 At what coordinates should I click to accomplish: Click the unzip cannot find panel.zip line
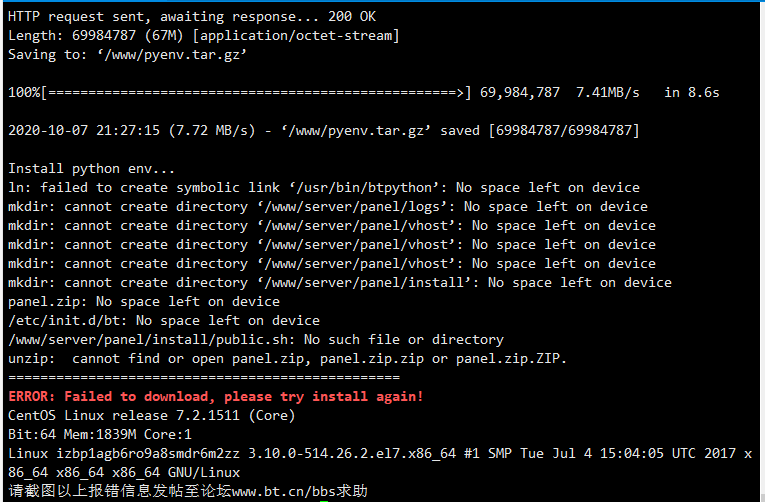click(x=287, y=358)
